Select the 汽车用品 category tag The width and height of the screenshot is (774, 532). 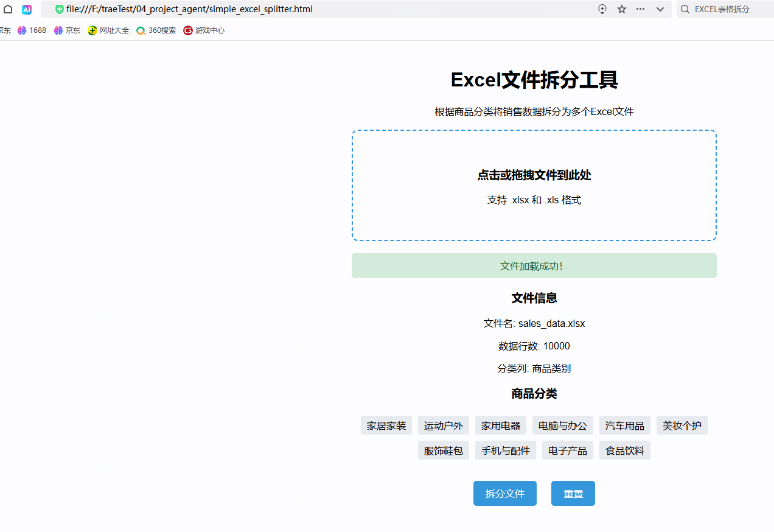(x=625, y=425)
